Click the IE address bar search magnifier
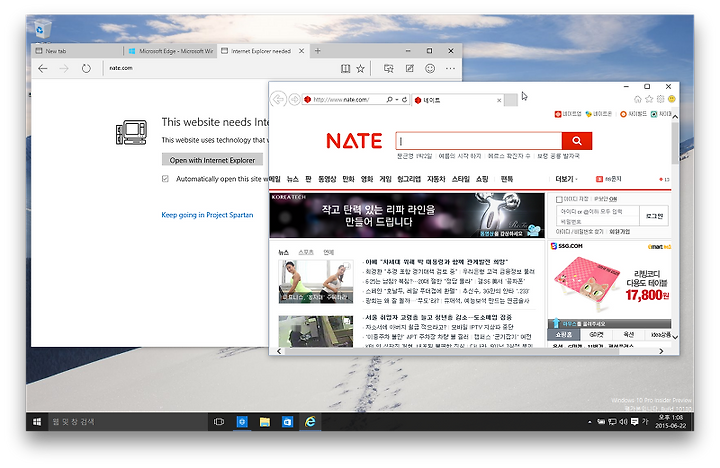The image size is (720, 468). [x=389, y=99]
